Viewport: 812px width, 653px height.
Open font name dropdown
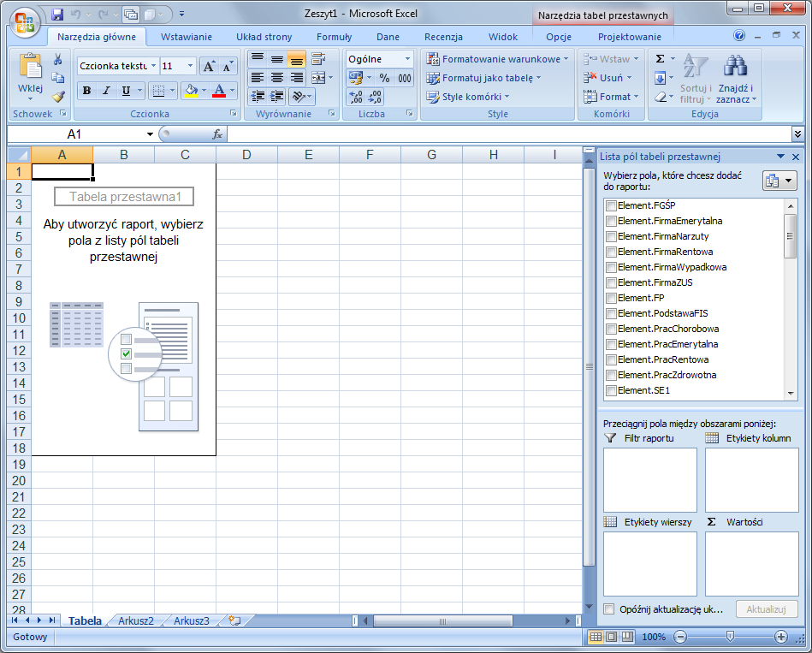(153, 66)
